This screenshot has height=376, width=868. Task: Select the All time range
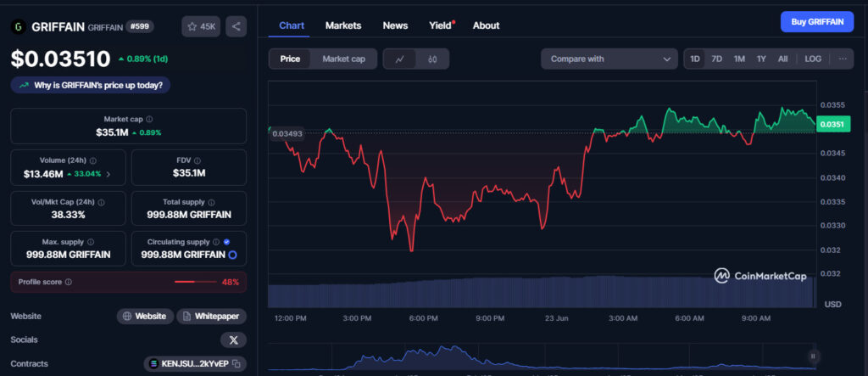pyautogui.click(x=782, y=59)
